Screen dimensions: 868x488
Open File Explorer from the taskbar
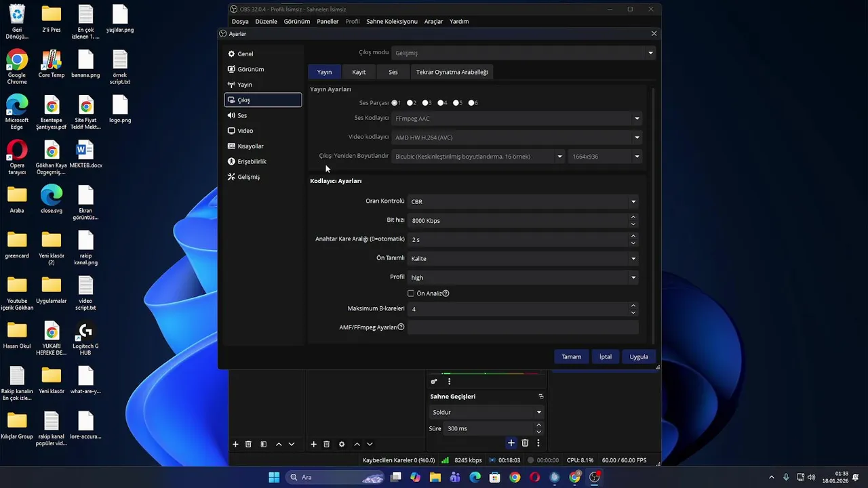coord(435,477)
